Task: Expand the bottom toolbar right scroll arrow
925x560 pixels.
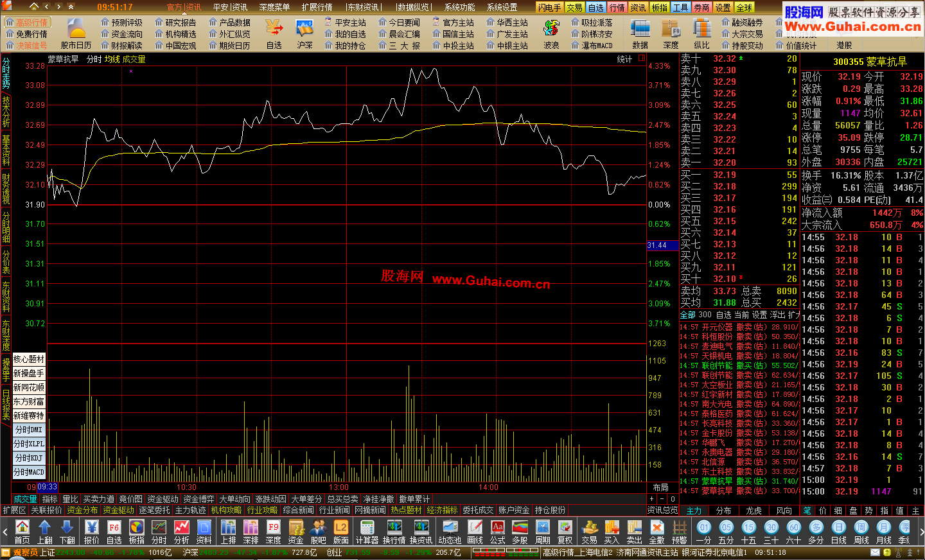Action: point(921,532)
